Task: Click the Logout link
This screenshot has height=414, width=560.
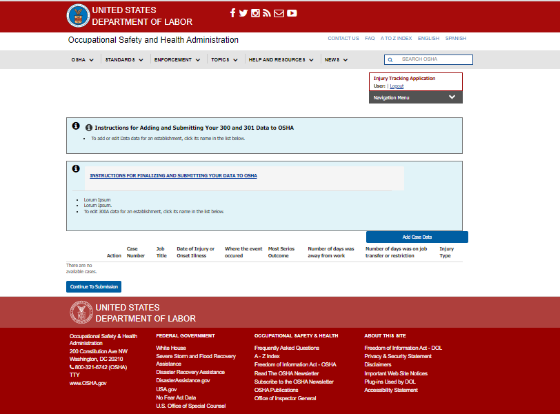Action: (396, 86)
